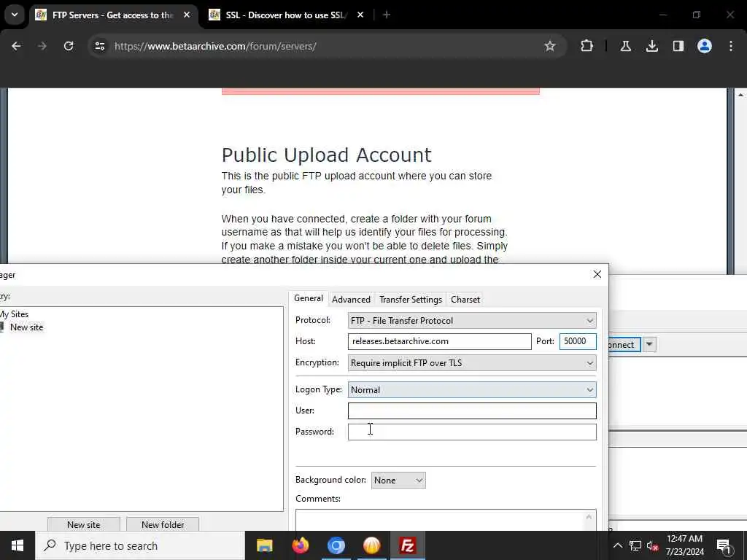
Task: Open browser downloads icon
Action: (x=651, y=46)
